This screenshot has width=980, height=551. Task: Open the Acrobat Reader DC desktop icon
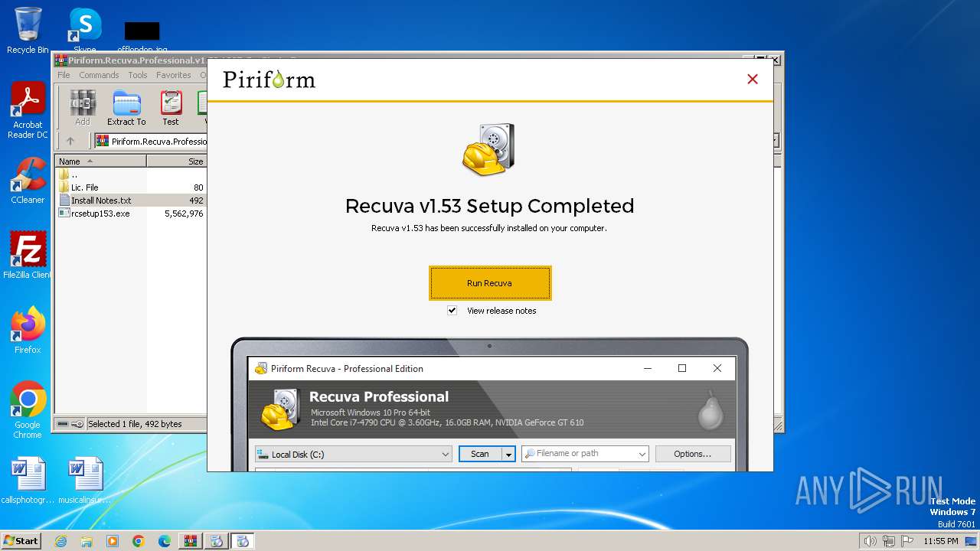coord(28,111)
